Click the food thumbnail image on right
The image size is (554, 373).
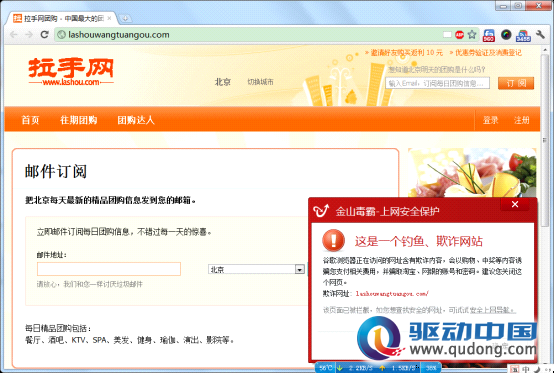click(472, 172)
